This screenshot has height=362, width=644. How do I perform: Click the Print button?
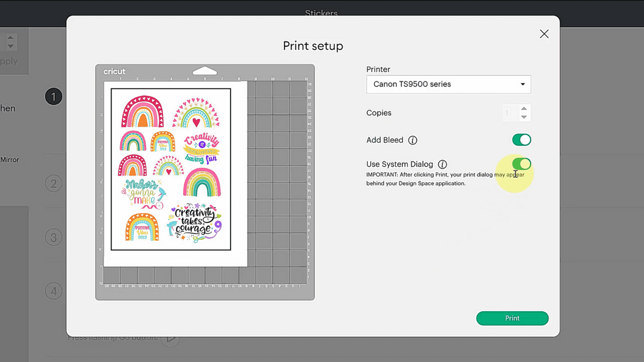(x=512, y=318)
